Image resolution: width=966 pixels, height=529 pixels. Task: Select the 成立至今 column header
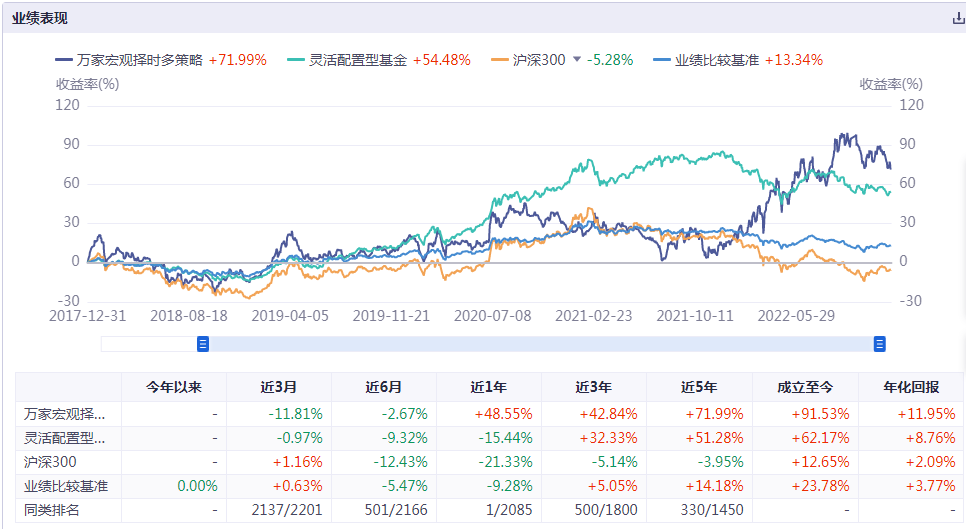804,387
